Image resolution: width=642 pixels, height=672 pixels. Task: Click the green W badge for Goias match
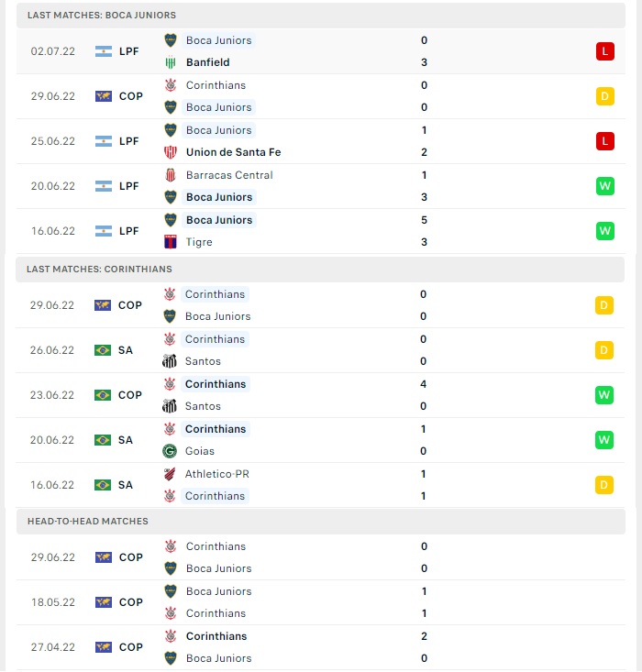603,440
